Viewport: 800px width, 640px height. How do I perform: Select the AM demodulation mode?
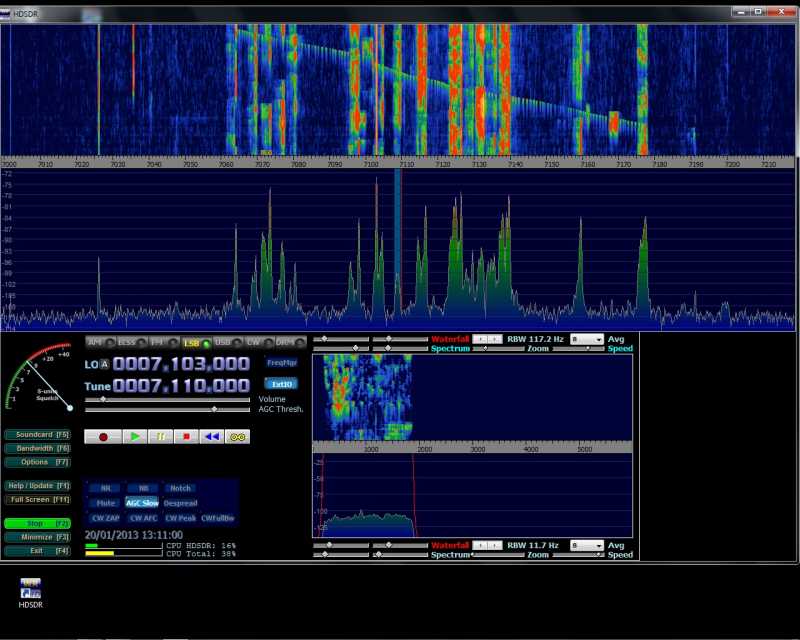click(96, 343)
